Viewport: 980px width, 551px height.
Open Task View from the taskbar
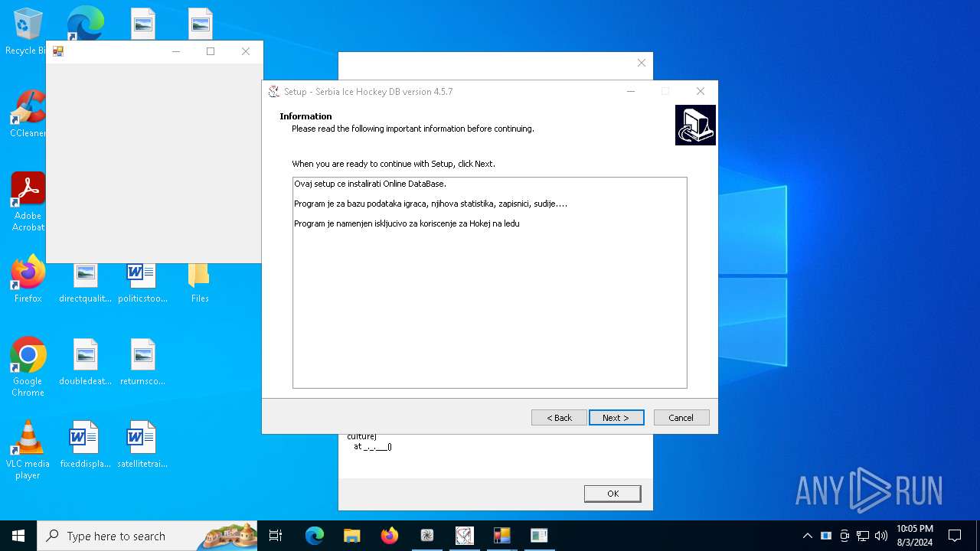coord(276,536)
